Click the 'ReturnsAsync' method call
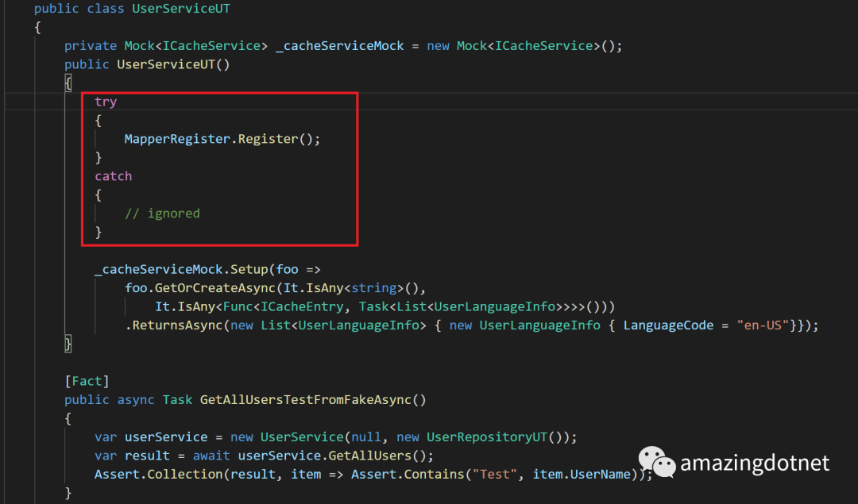The image size is (858, 504). pyautogui.click(x=177, y=325)
